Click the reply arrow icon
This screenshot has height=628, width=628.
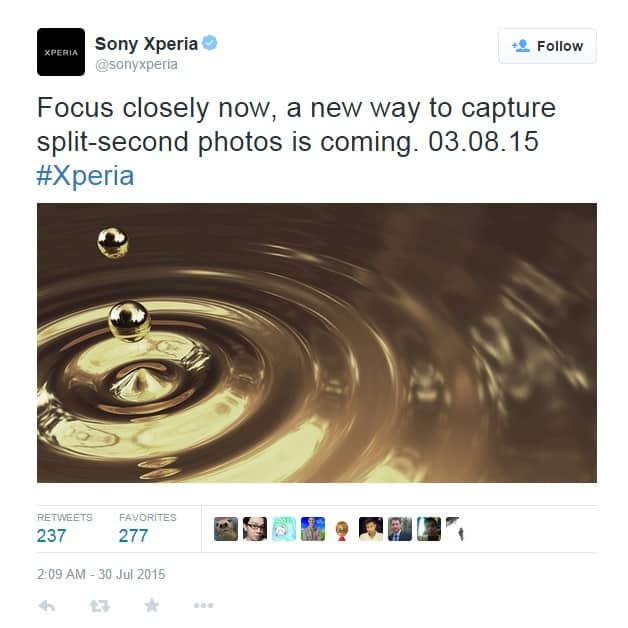tap(46, 606)
